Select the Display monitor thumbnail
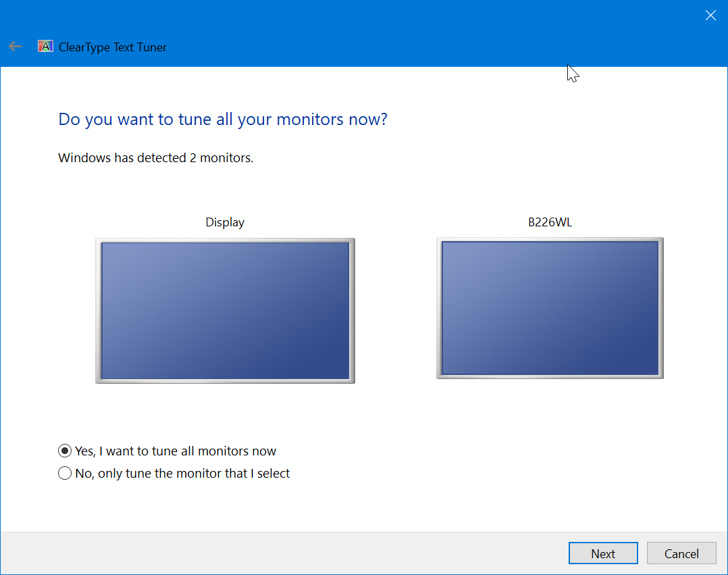 click(x=225, y=311)
